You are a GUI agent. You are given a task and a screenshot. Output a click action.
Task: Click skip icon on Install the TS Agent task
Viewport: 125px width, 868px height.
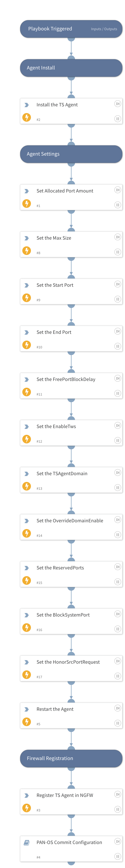coord(117,104)
